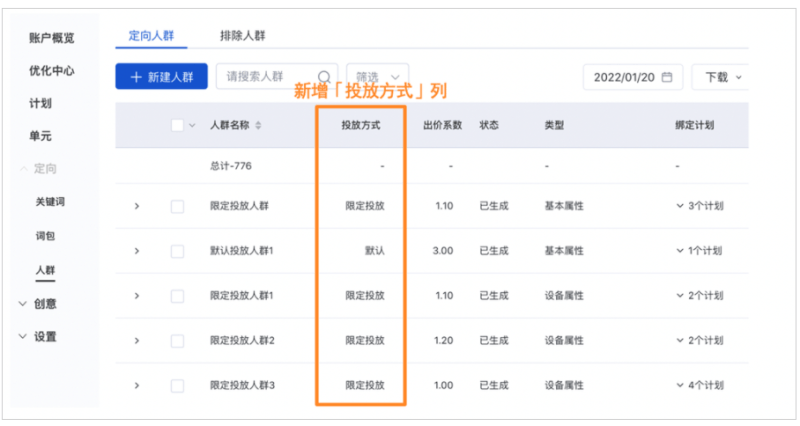Click the 默认投放人群1 name cell
This screenshot has height=426, width=800.
(x=242, y=251)
